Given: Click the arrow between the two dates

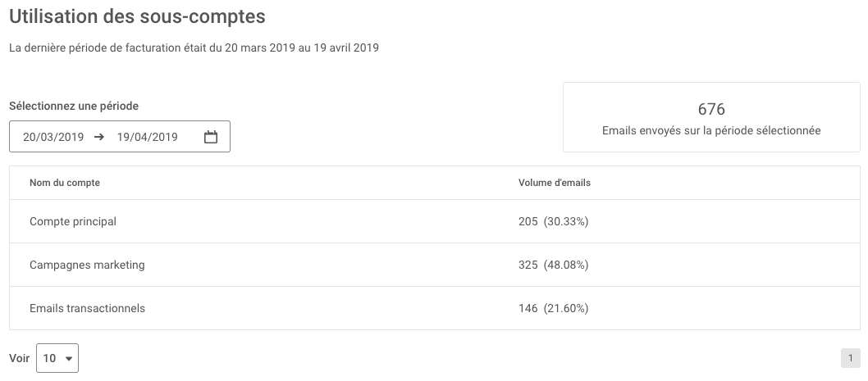Looking at the screenshot, I should coord(99,137).
